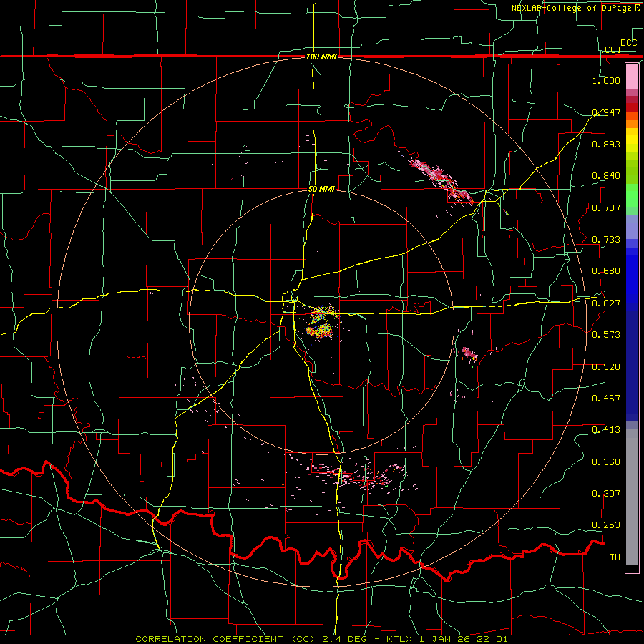The height and width of the screenshot is (644, 644).
Task: Click the Correlation Coefficient KTLX caption text
Action: coord(321,639)
